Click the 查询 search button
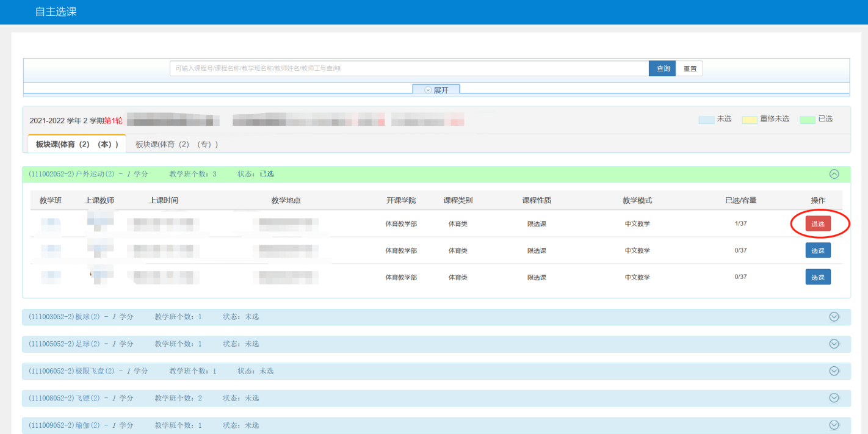The height and width of the screenshot is (434, 868). (x=662, y=68)
